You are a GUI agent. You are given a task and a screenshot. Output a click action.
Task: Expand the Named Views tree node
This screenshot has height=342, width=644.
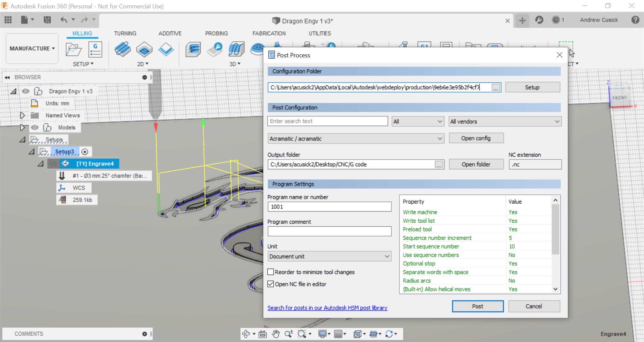[x=22, y=115]
